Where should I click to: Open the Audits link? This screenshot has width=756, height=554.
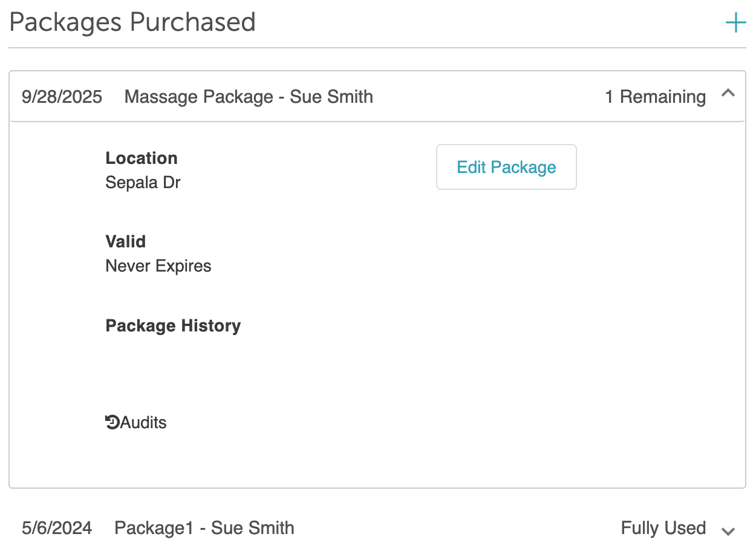pyautogui.click(x=143, y=422)
